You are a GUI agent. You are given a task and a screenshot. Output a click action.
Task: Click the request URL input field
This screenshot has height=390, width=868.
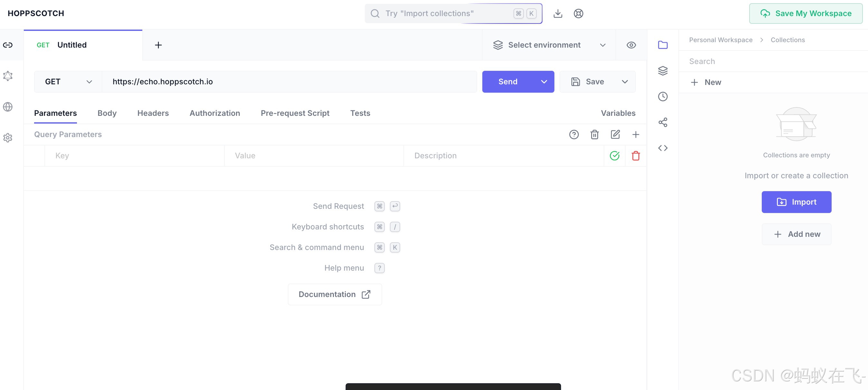point(289,81)
